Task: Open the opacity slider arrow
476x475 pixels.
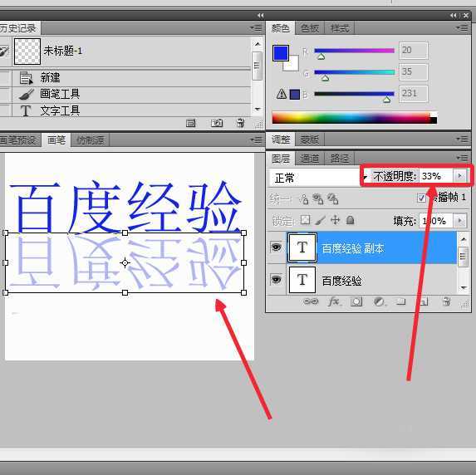Action: click(x=460, y=176)
